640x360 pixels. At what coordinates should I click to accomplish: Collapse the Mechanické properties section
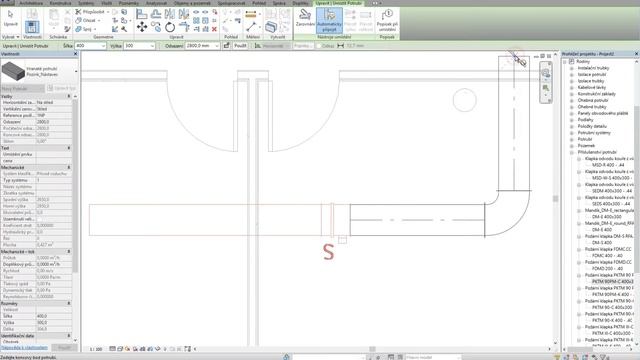(69, 167)
